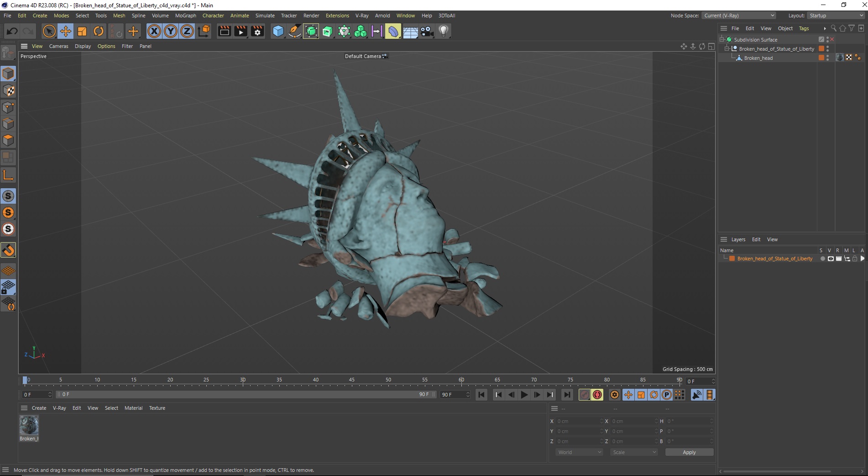Image resolution: width=868 pixels, height=476 pixels.
Task: Render the active view
Action: click(224, 31)
